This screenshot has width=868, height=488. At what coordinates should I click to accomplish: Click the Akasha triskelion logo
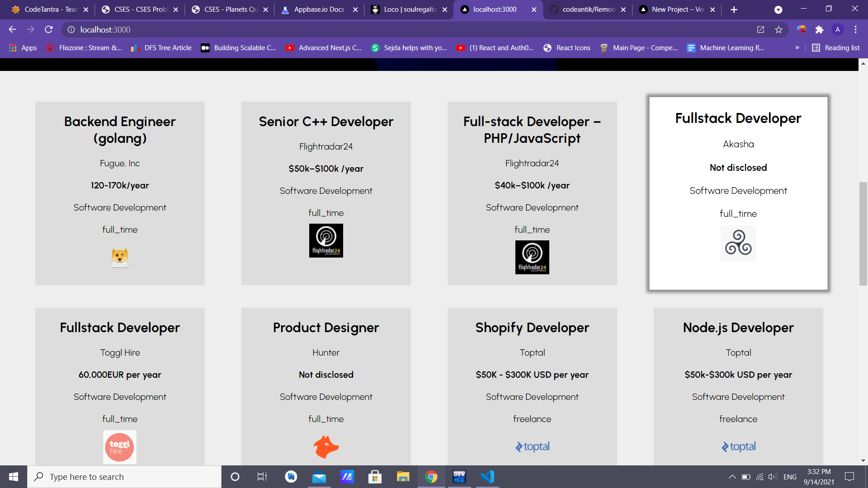tap(738, 243)
